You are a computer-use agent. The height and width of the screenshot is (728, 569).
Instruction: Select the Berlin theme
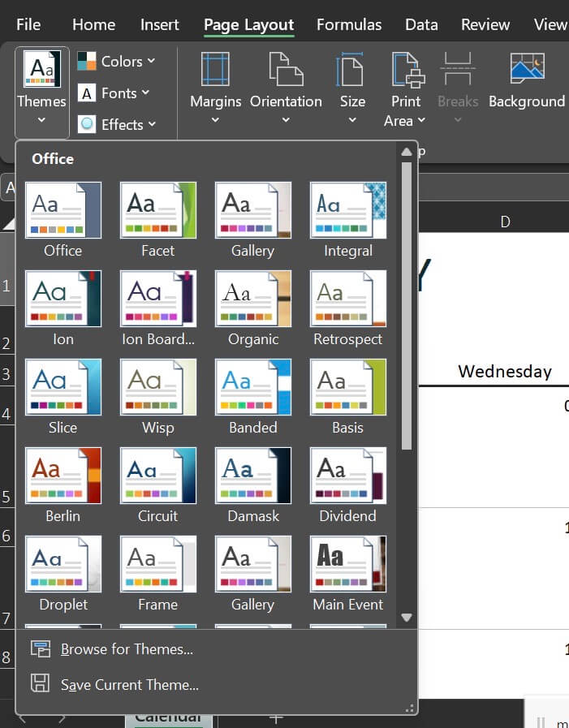point(63,476)
